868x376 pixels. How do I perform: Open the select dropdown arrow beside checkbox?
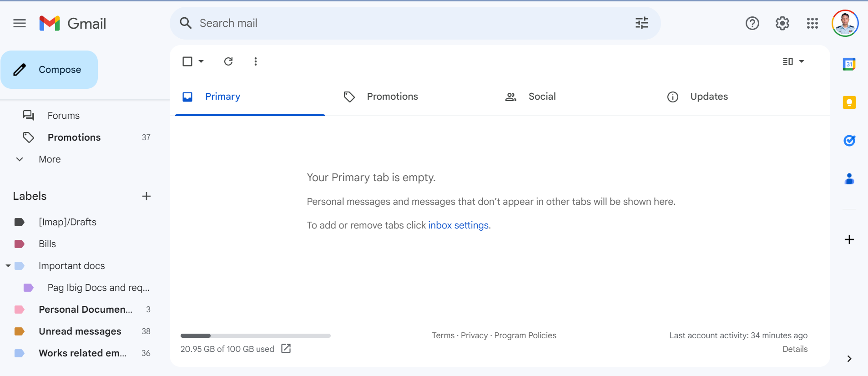[x=201, y=61]
